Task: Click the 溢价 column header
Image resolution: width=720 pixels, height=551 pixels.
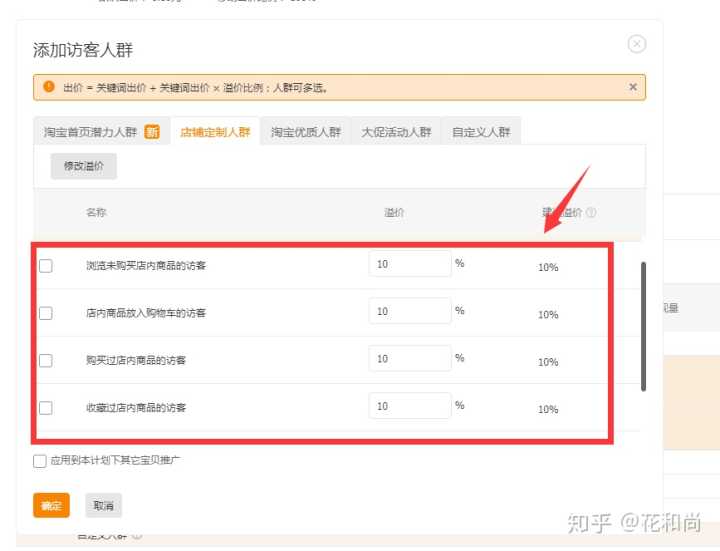Action: click(394, 212)
